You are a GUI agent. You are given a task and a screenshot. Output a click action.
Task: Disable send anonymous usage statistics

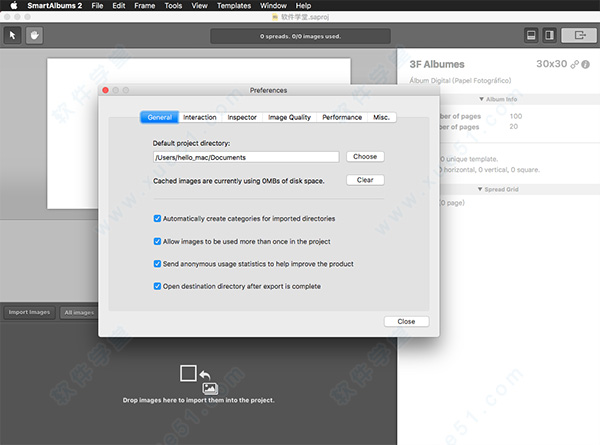click(x=157, y=264)
